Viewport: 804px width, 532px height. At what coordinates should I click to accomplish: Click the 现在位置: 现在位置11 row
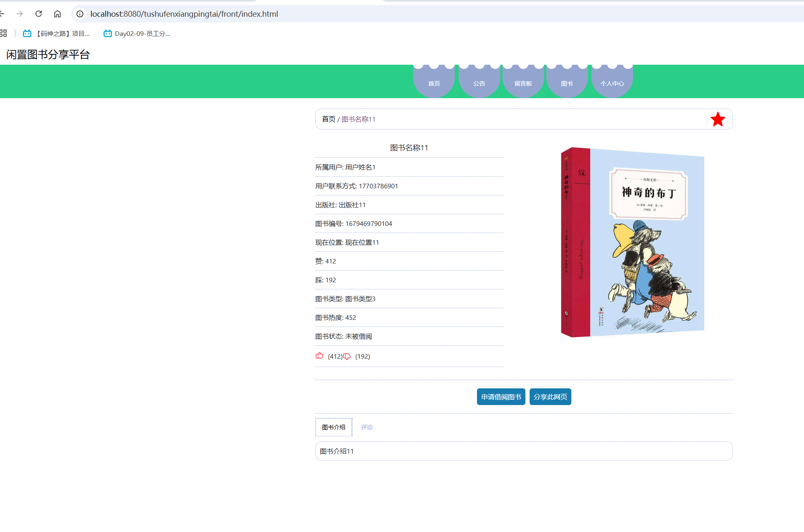coord(409,242)
